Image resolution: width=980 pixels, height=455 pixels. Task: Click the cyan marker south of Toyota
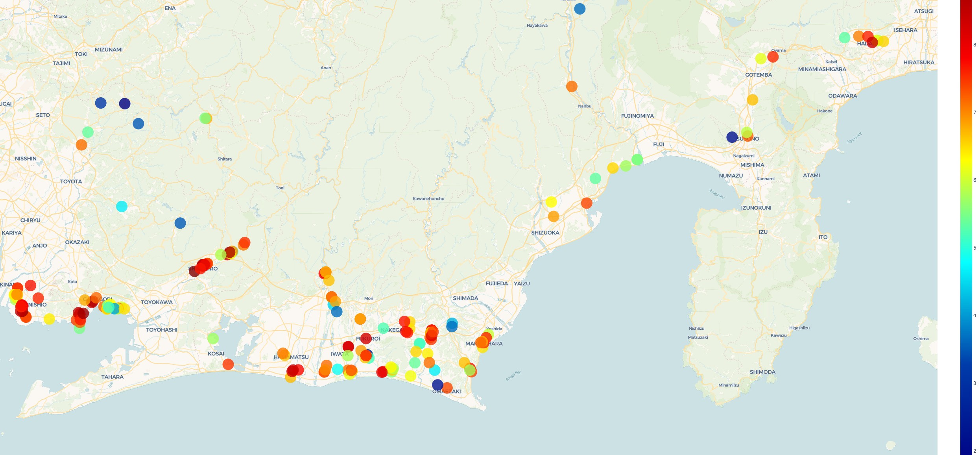tap(122, 206)
